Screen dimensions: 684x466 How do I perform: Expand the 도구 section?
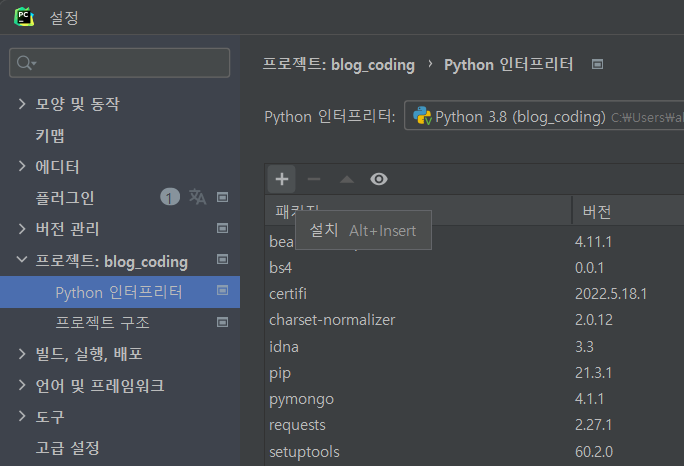[x=22, y=416]
